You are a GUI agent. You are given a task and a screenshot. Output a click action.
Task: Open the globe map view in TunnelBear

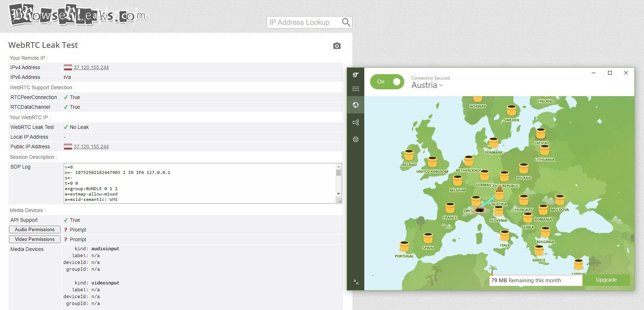356,105
